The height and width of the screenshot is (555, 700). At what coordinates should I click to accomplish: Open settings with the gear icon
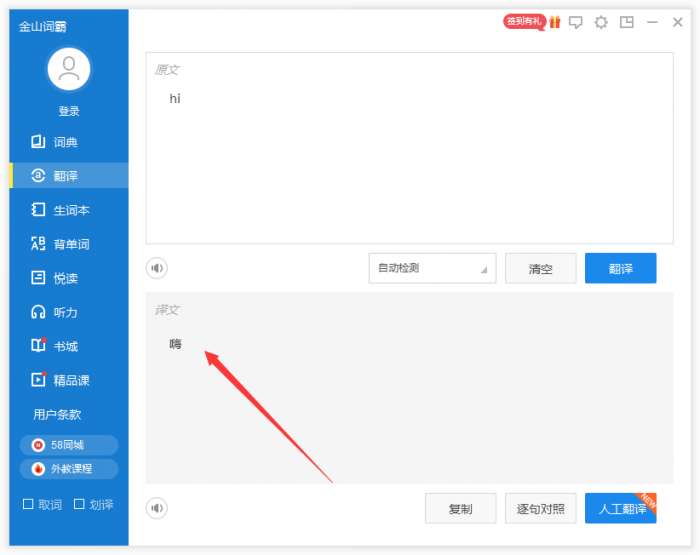click(601, 22)
